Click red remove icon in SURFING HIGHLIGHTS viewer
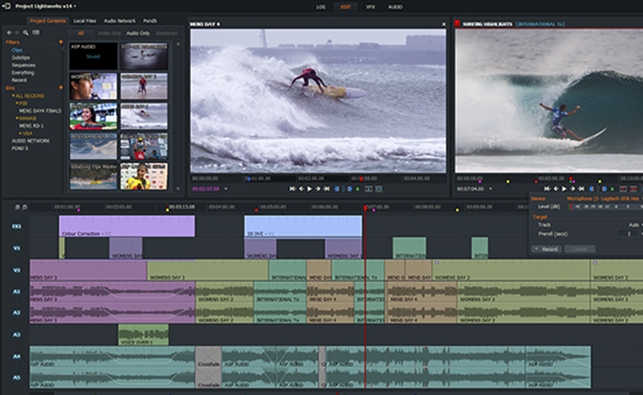 pyautogui.click(x=623, y=189)
